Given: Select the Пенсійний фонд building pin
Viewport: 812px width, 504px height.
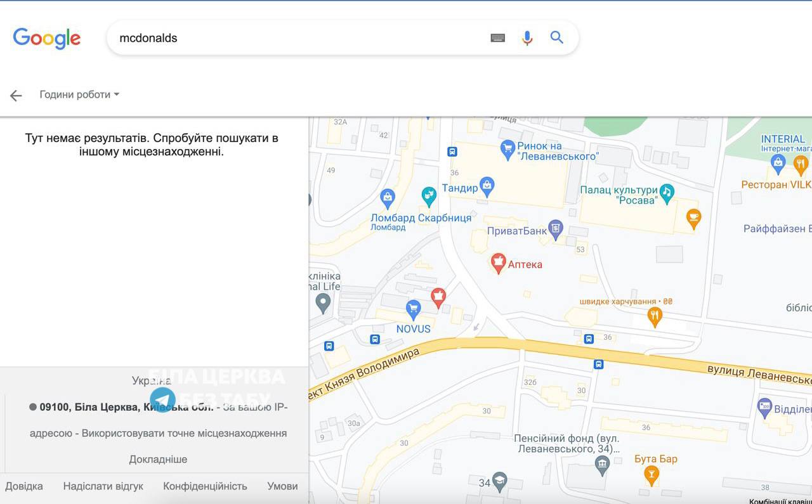Looking at the screenshot, I should point(602,466).
